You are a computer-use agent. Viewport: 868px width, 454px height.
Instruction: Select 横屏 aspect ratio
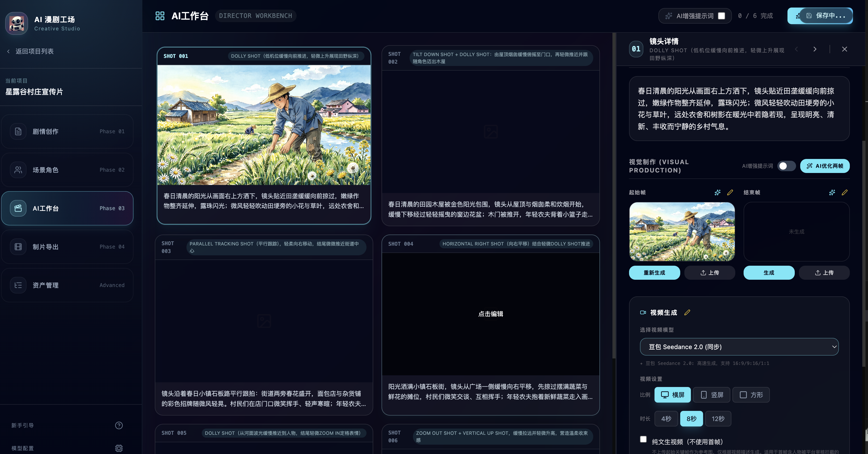click(673, 395)
